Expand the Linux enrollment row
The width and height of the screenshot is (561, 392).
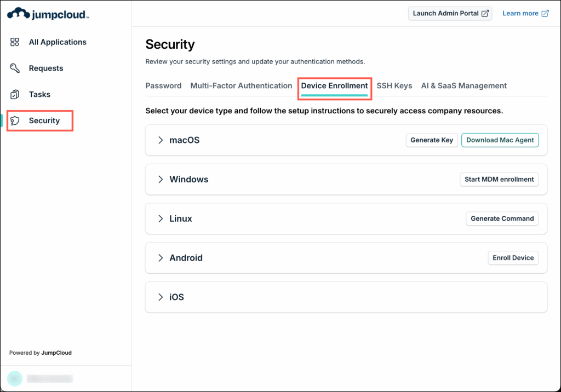coord(161,219)
